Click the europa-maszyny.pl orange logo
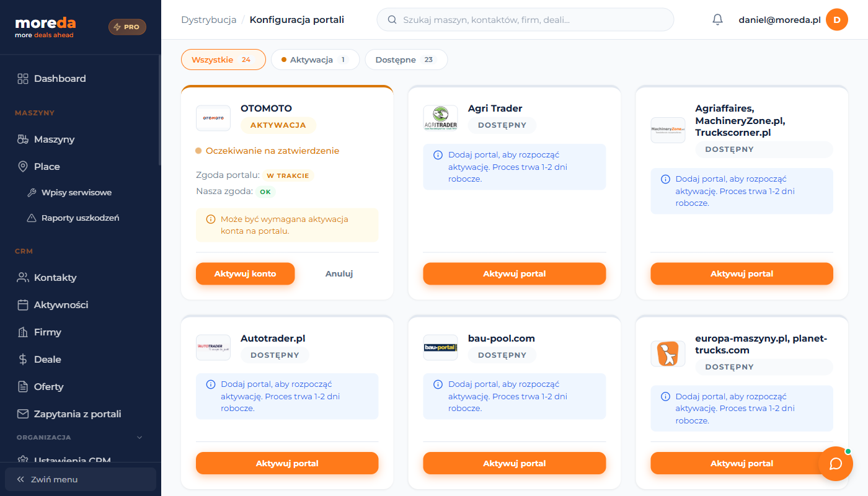The height and width of the screenshot is (496, 868). pyautogui.click(x=668, y=354)
